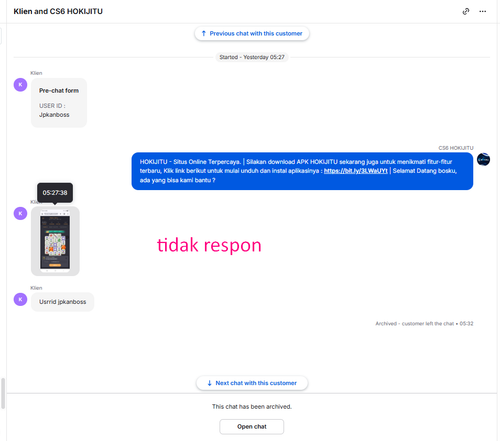Go to Next chat with this customer
The height and width of the screenshot is (441, 500).
252,383
